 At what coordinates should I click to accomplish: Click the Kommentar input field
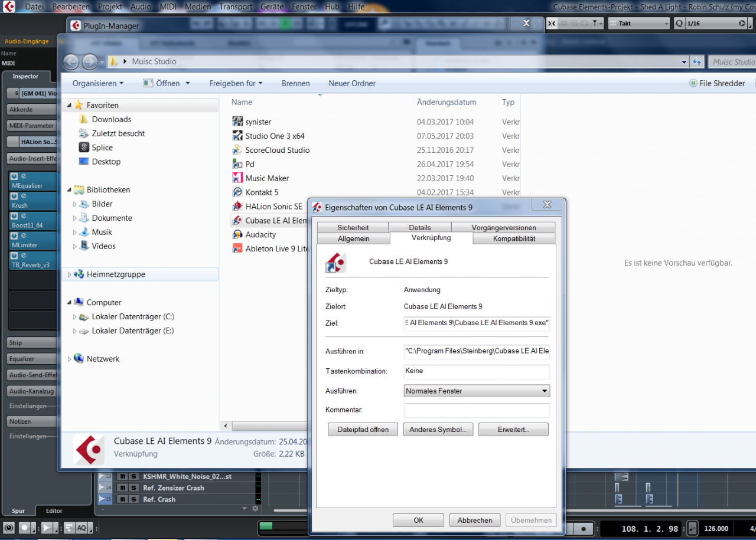[477, 410]
